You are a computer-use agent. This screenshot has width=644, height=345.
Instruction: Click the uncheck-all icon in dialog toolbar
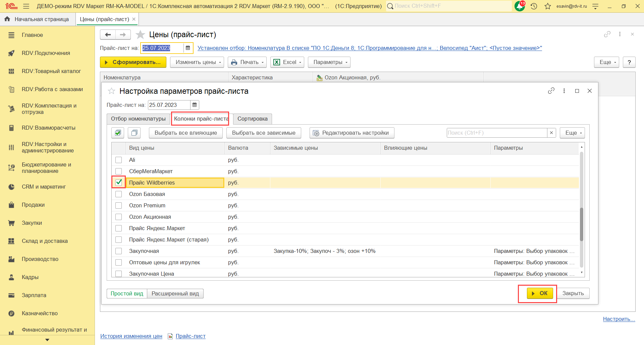click(x=134, y=133)
